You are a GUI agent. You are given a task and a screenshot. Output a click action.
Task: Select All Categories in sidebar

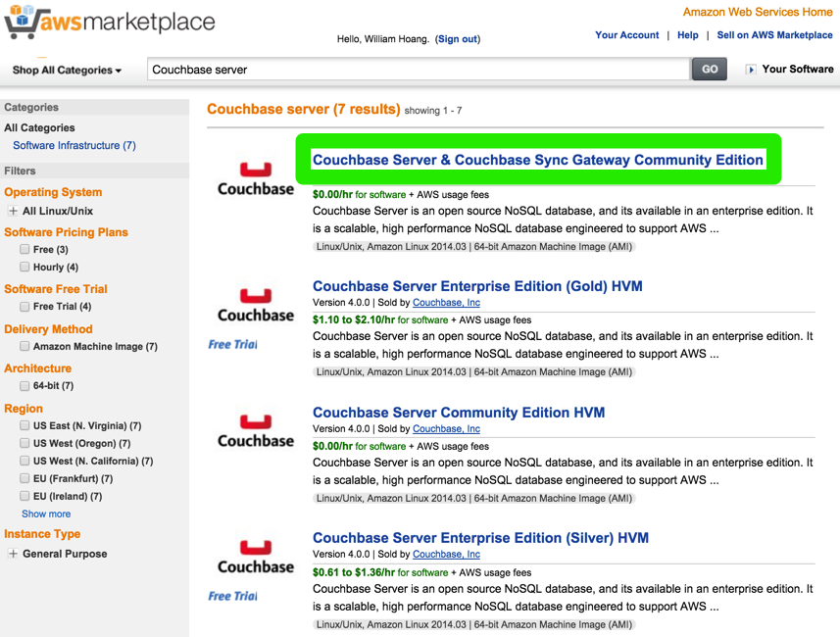pos(39,127)
